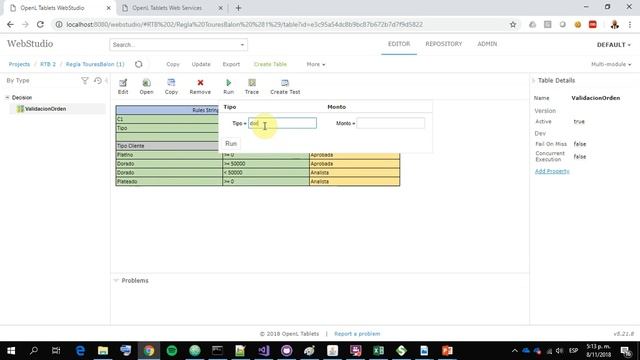
Task: Show hidden system tray icons
Action: click(515, 351)
